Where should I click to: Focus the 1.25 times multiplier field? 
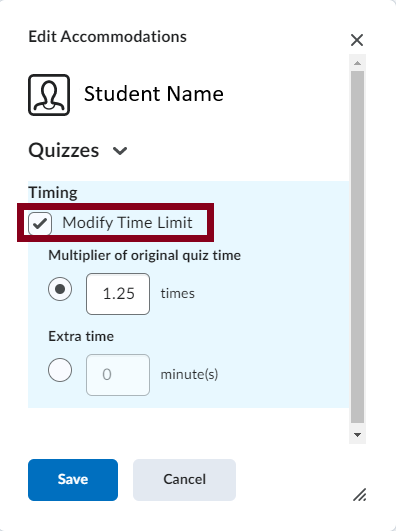click(118, 294)
